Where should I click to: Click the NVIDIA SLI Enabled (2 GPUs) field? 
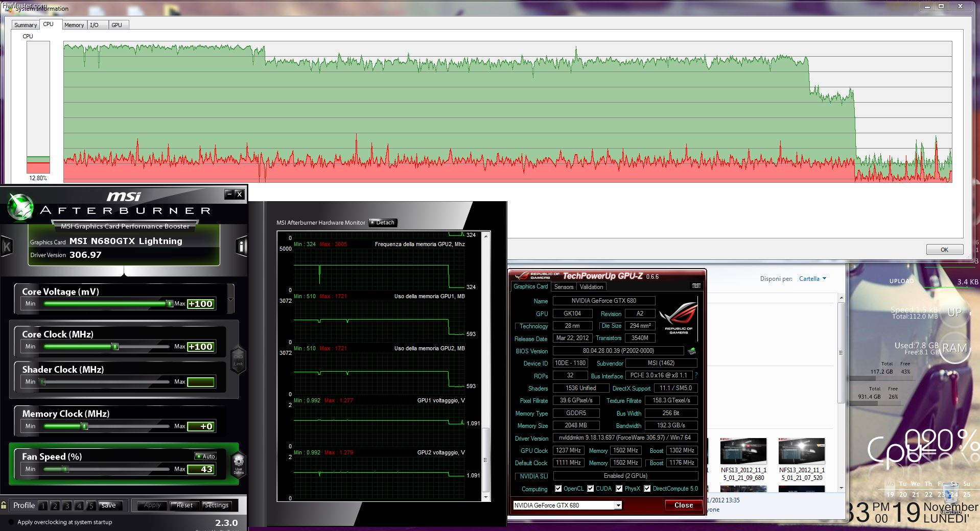pos(625,476)
